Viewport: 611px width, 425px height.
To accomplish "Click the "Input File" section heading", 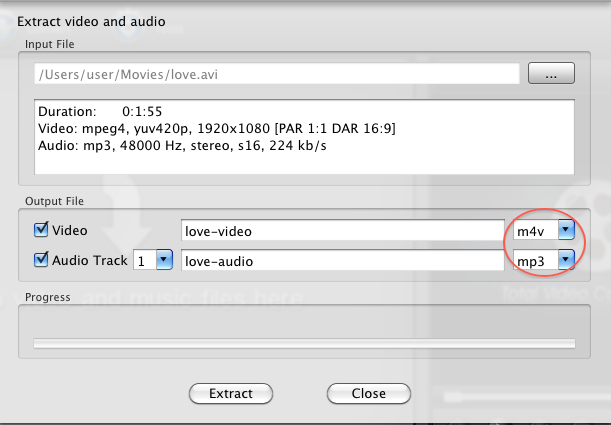I will [50, 44].
